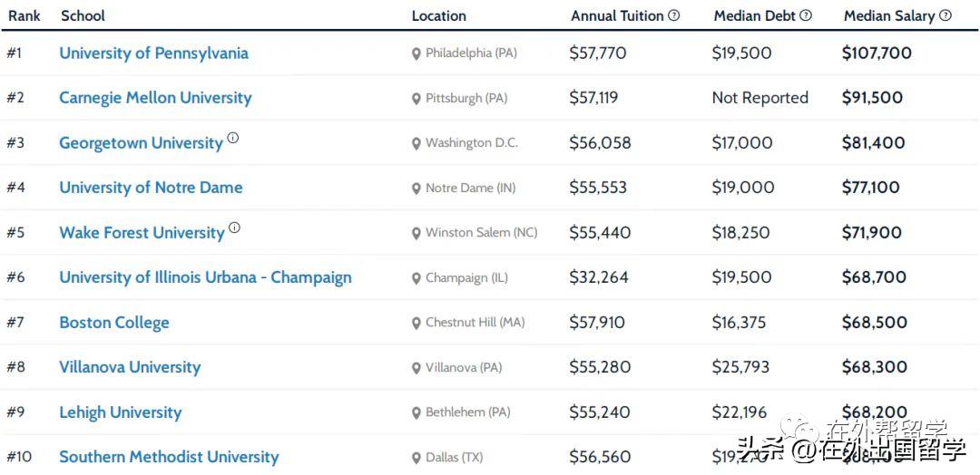Click the info icon beside Annual Tuition

click(674, 15)
